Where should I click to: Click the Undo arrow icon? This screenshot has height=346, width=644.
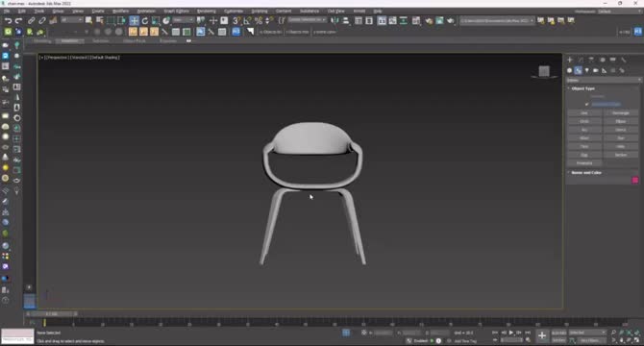[8, 20]
